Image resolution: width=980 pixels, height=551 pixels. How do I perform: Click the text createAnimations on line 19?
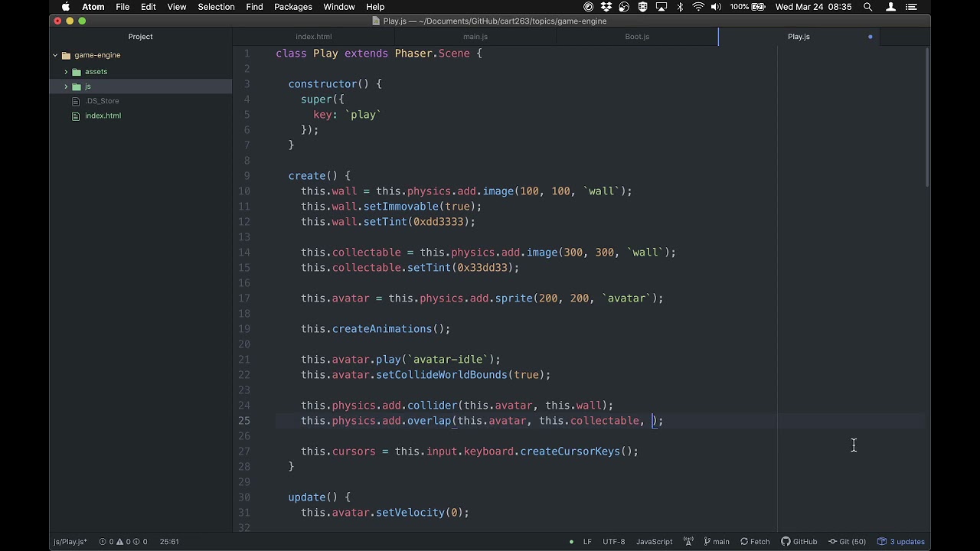[x=382, y=329]
